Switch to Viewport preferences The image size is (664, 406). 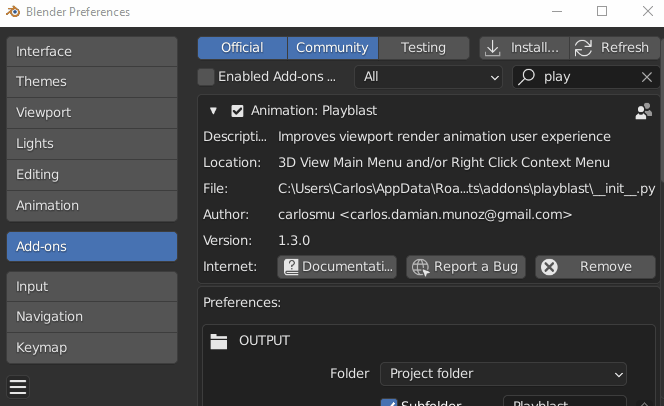click(x=92, y=113)
